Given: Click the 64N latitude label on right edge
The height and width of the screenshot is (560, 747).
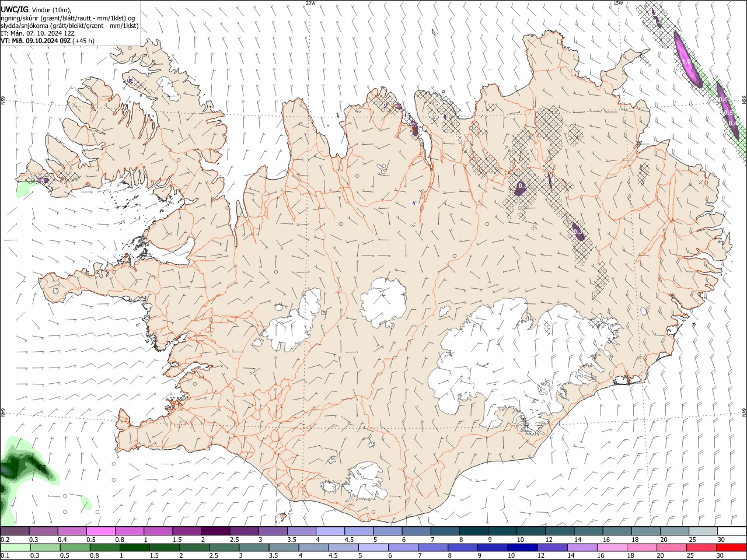Looking at the screenshot, I should pyautogui.click(x=744, y=412).
